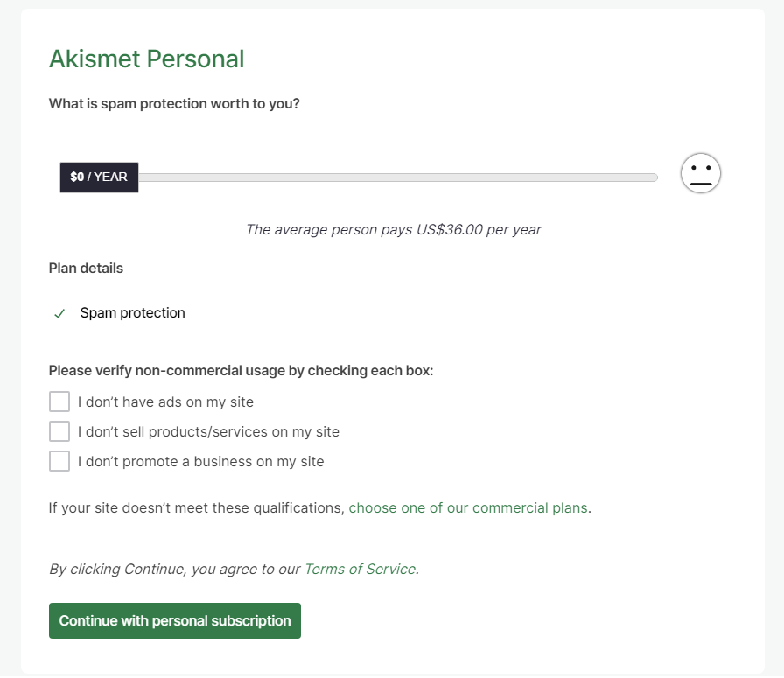Screen dimensions: 784x678
Task: Check the "I don't have ads" checkbox
Action: [x=59, y=402]
